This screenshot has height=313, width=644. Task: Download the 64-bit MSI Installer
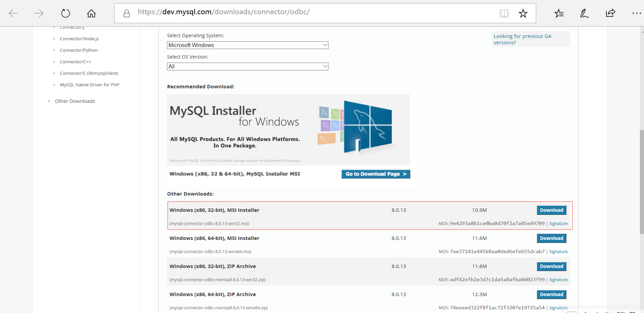point(552,238)
